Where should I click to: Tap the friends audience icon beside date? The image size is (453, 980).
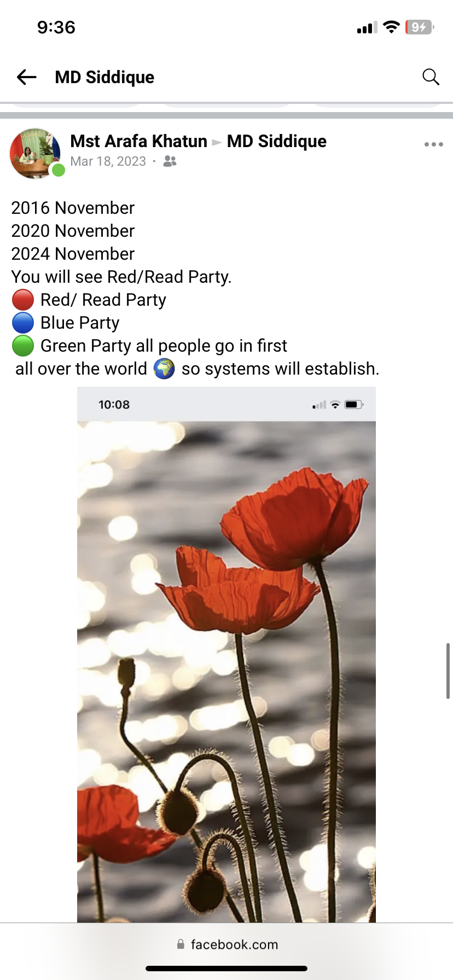170,161
